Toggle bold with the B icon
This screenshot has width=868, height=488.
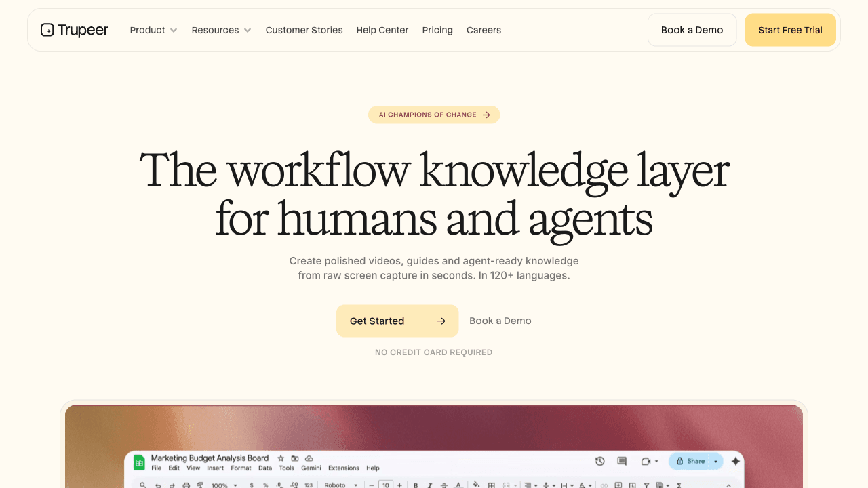coord(416,485)
